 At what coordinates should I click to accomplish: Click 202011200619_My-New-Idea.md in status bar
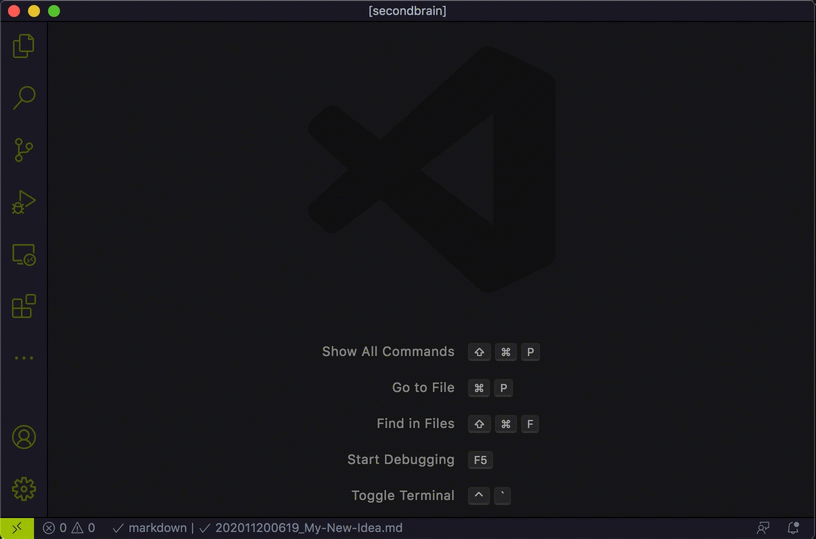click(301, 528)
